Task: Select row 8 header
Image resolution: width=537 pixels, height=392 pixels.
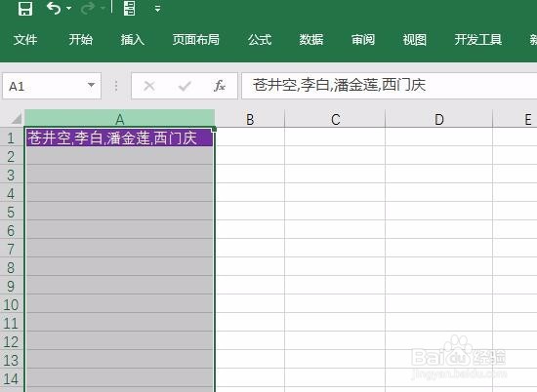Action: coord(11,267)
